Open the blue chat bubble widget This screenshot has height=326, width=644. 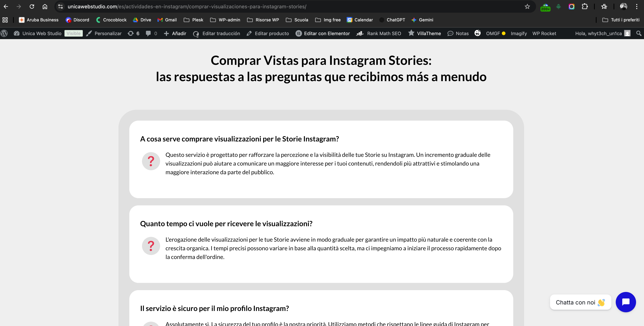tap(626, 302)
